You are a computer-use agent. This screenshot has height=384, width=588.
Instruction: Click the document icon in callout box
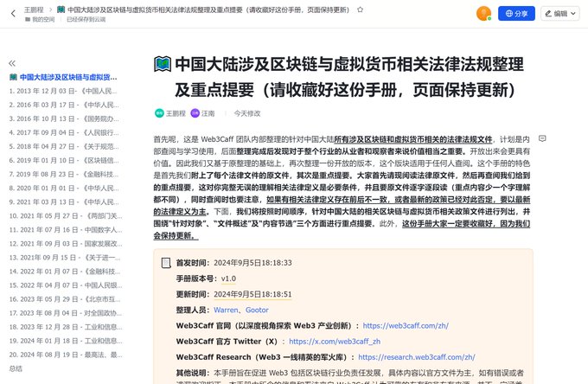[x=166, y=263]
